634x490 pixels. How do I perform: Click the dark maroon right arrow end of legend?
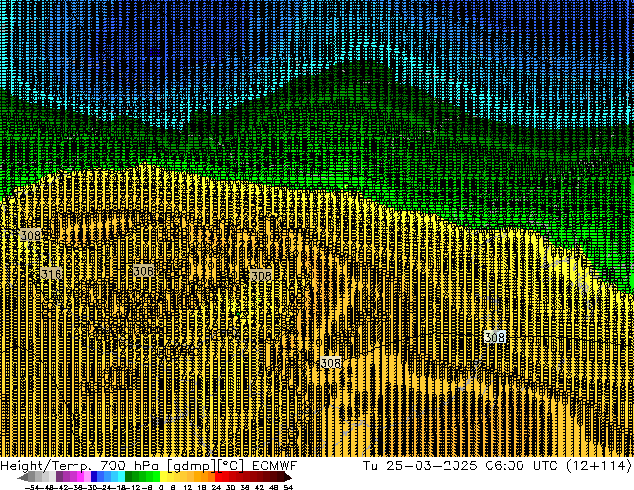287,477
